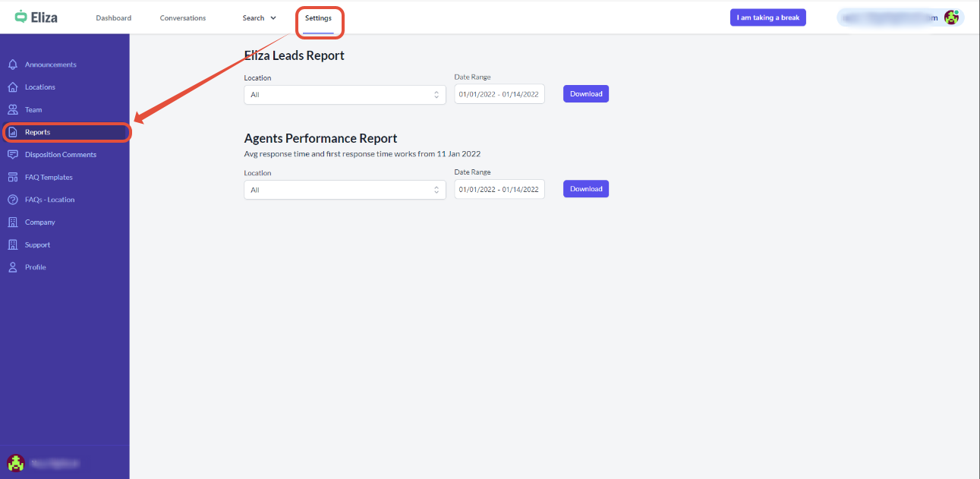This screenshot has height=479, width=980.
Task: Click the Announcements bell icon
Action: tap(12, 65)
